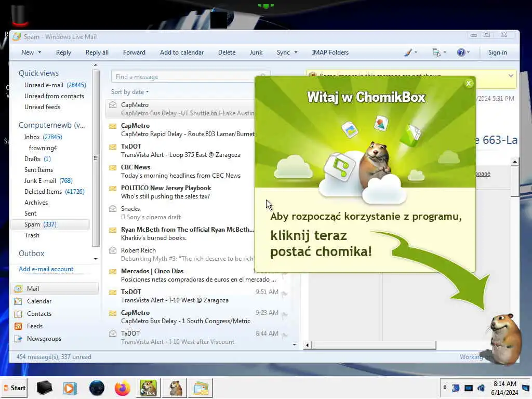This screenshot has height=399, width=532.
Task: Open the Start menu
Action: 15,388
